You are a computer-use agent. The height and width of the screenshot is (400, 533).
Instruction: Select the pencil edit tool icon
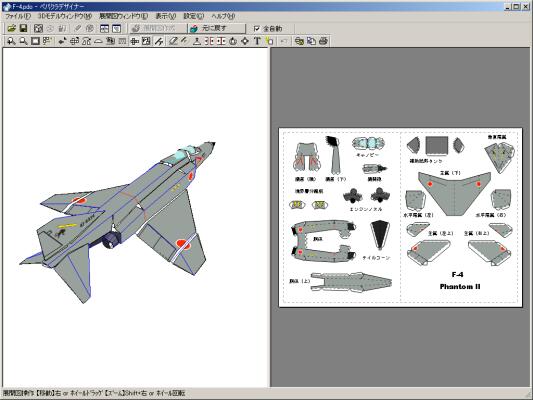(173, 41)
